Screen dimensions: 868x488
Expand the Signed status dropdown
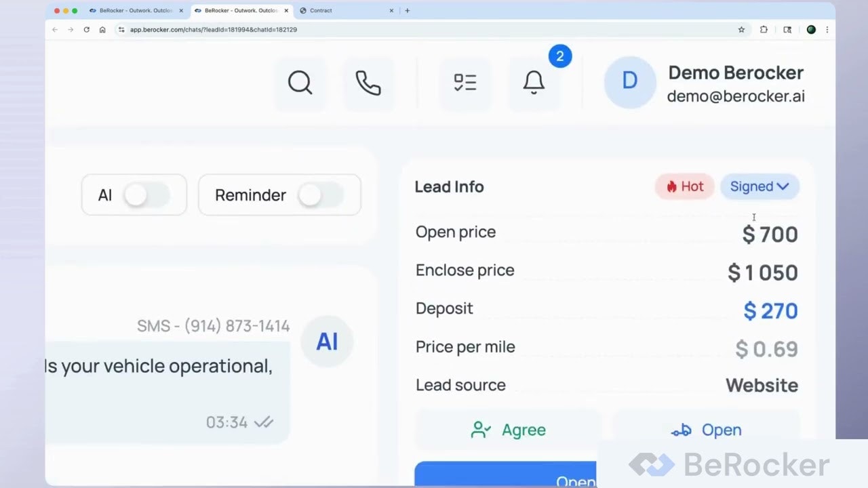click(759, 186)
